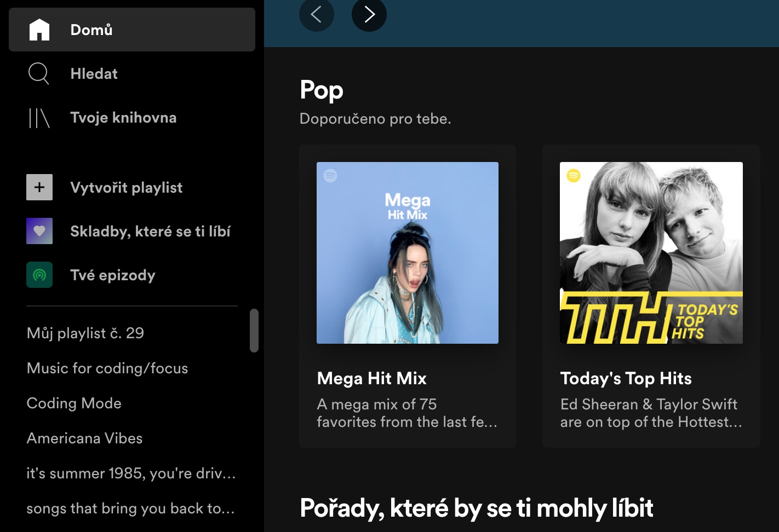Viewport: 779px width, 532px height.
Task: Open the Coding Mode playlist
Action: coord(74,403)
